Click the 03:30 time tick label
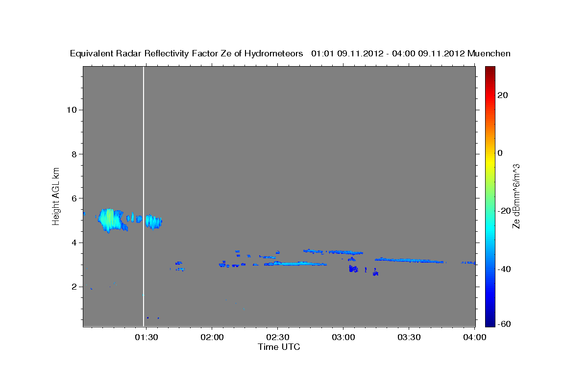Image resolution: width=588 pixels, height=392 pixels. tap(409, 337)
